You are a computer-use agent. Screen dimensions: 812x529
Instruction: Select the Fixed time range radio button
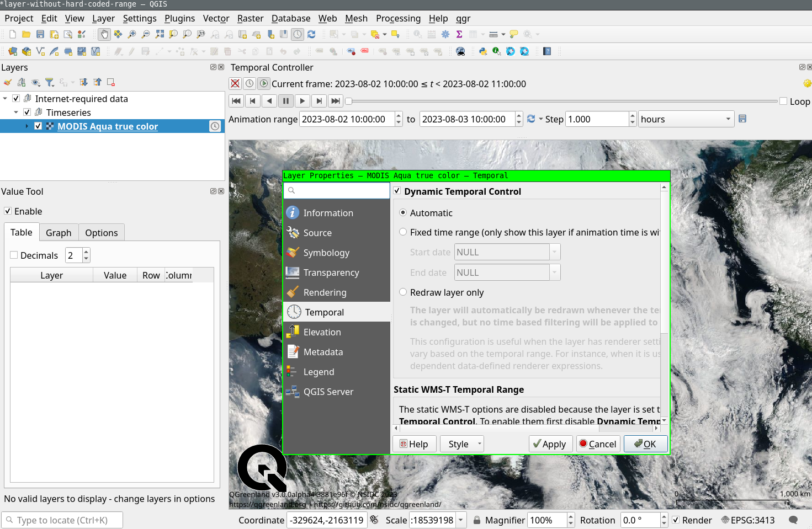coord(403,232)
